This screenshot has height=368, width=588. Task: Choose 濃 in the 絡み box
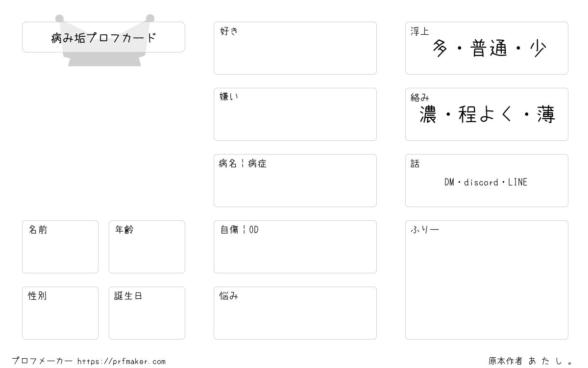(x=428, y=115)
